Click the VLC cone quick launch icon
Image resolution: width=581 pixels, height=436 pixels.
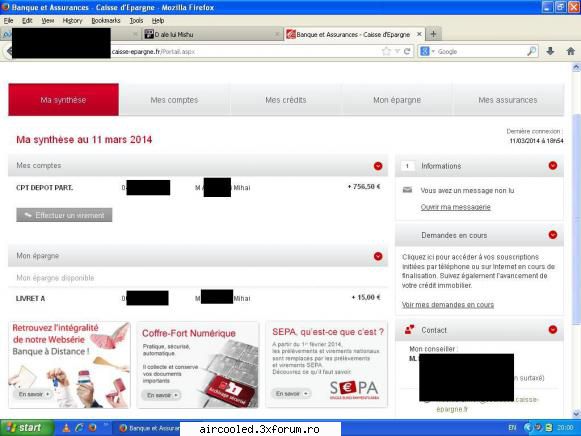click(x=66, y=428)
